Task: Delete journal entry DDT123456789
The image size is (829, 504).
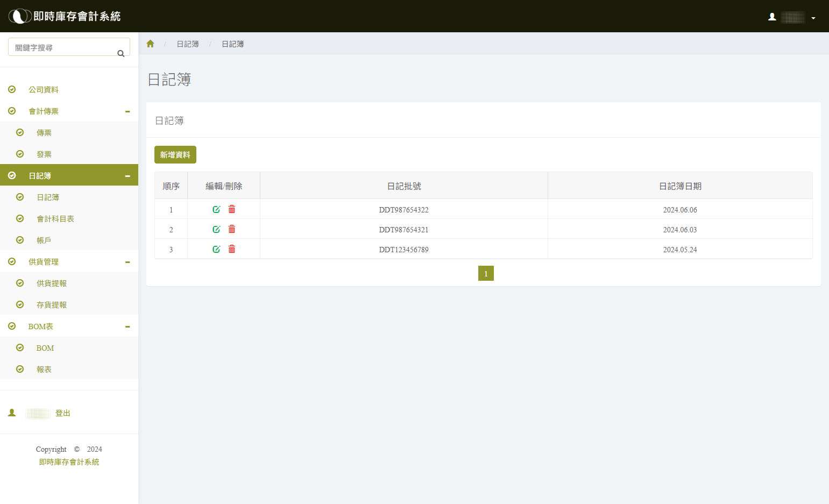Action: pos(232,249)
